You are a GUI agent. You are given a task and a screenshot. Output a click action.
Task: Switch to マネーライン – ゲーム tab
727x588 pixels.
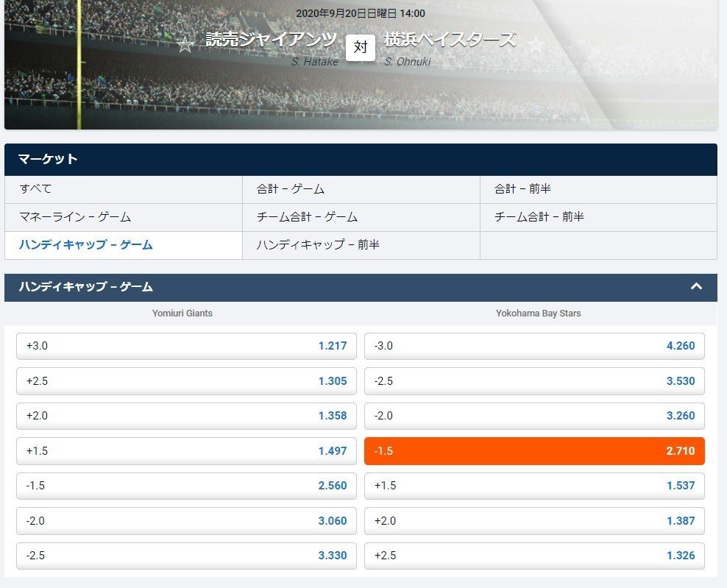click(124, 217)
